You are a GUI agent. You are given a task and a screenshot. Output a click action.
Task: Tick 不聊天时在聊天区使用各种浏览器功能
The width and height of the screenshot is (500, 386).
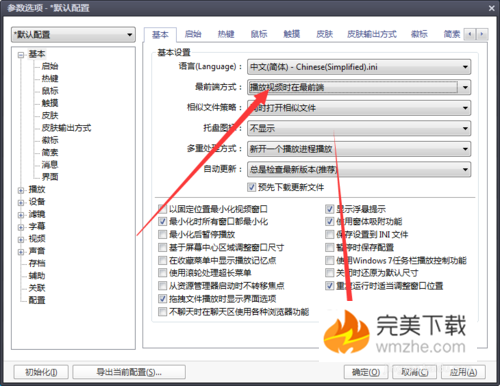tap(162, 312)
